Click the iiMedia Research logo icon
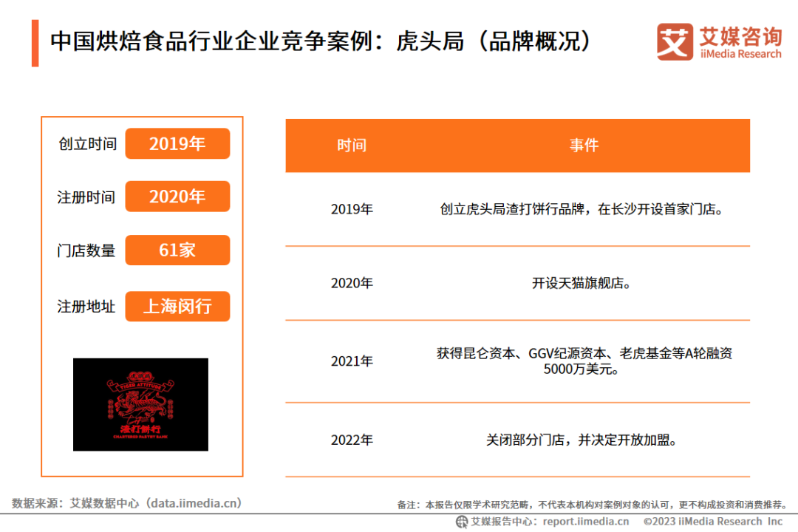This screenshot has height=532, width=798. 675,41
